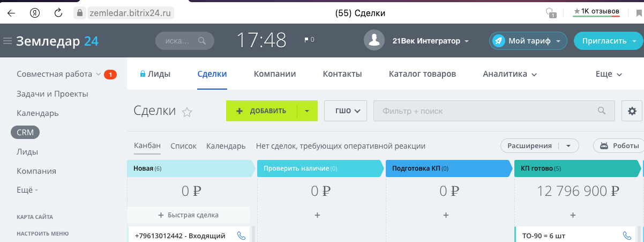Screen dimensions: 644x242
Task: Click the padlock site security icon
Action: tap(80, 12)
